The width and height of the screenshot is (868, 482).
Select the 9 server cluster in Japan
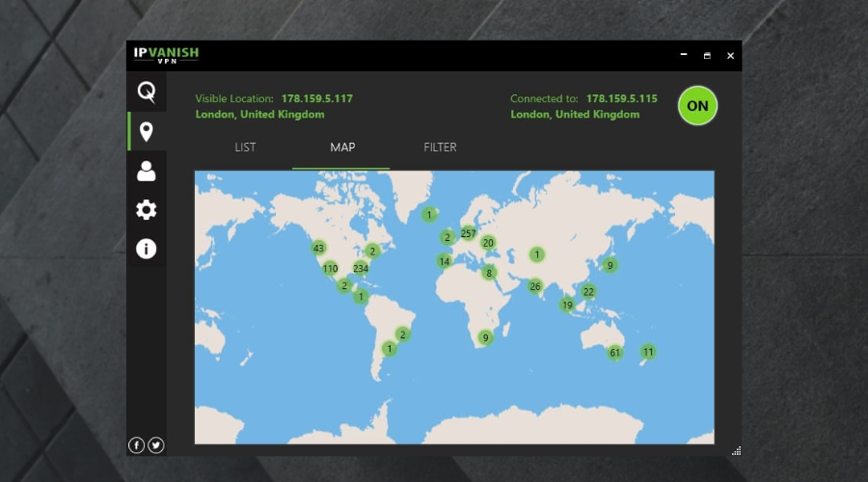(x=610, y=265)
